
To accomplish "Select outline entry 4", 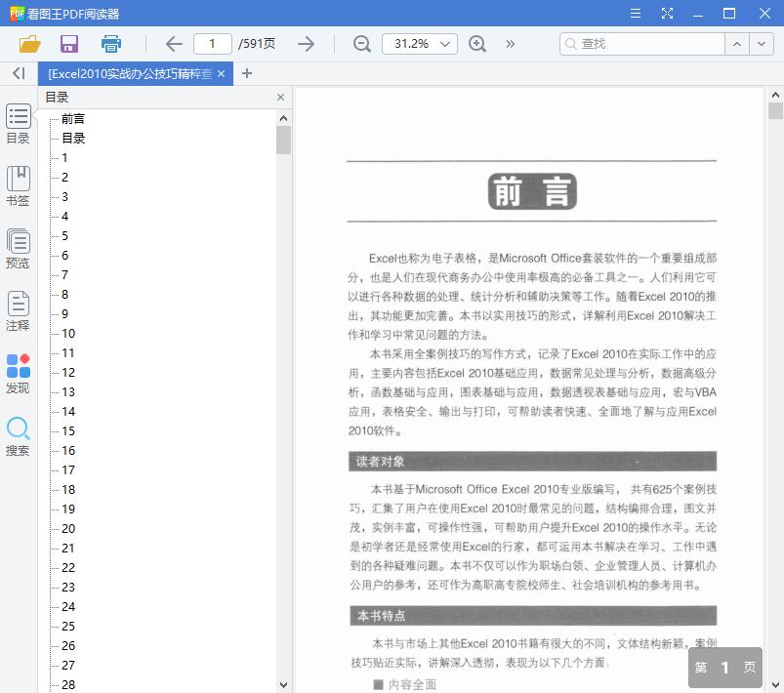I will pos(65,217).
